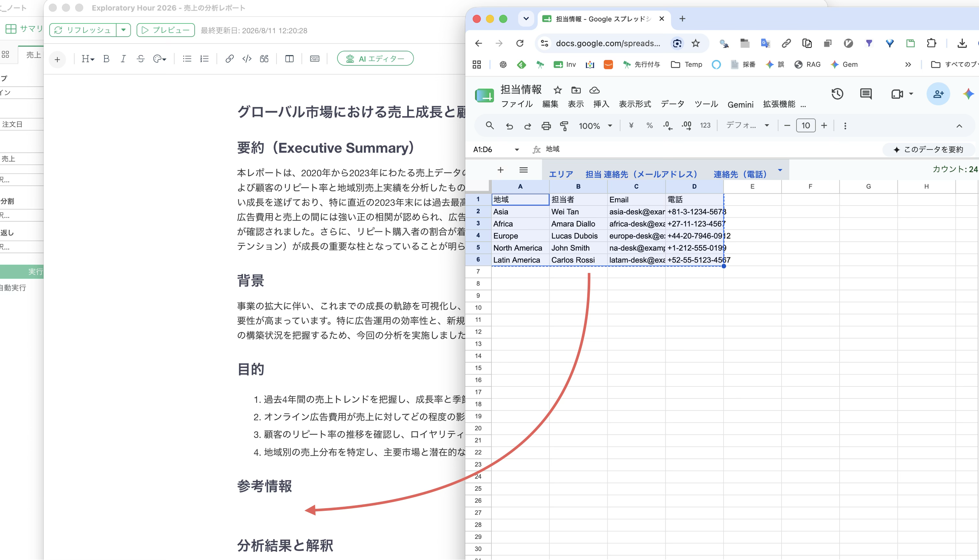Insert column layout in note editor
The image size is (979, 560).
click(x=289, y=59)
